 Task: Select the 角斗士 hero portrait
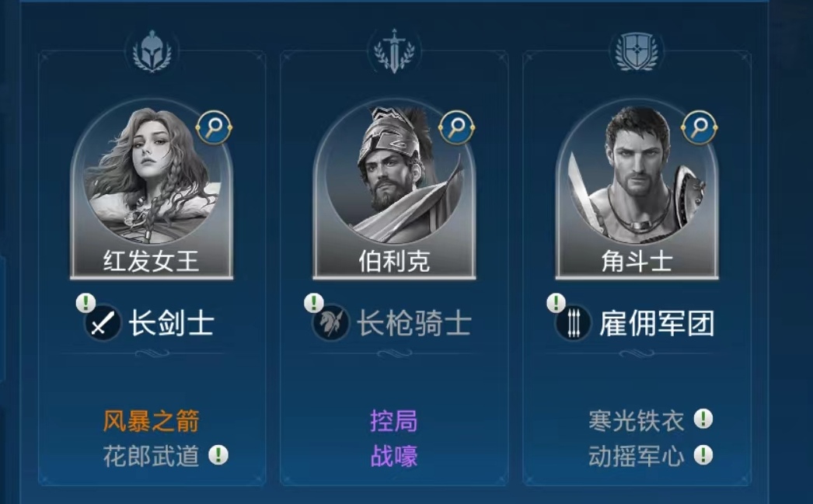637,189
